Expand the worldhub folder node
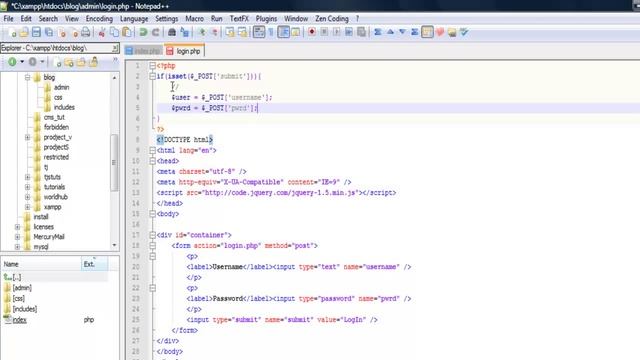Screen dimensions: 640x360 pos(27,197)
